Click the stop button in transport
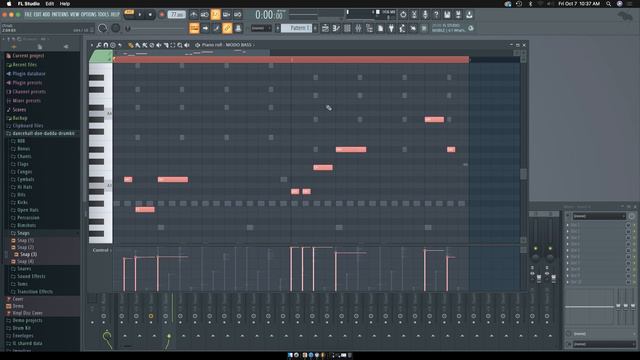The width and height of the screenshot is (640, 360). [150, 15]
